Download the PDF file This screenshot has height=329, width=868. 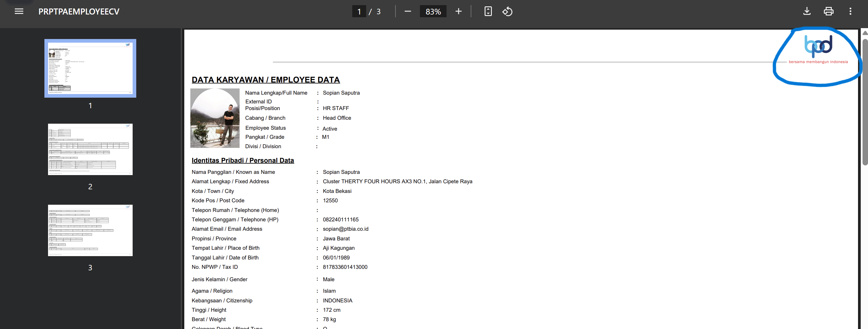[x=807, y=11]
